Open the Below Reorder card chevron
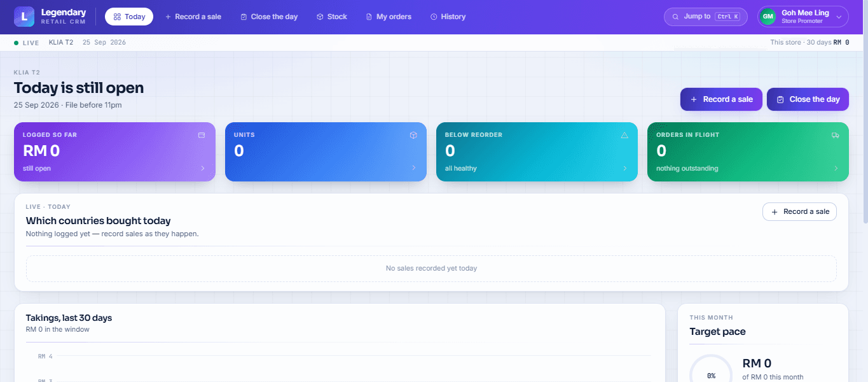This screenshot has height=382, width=868. (625, 168)
